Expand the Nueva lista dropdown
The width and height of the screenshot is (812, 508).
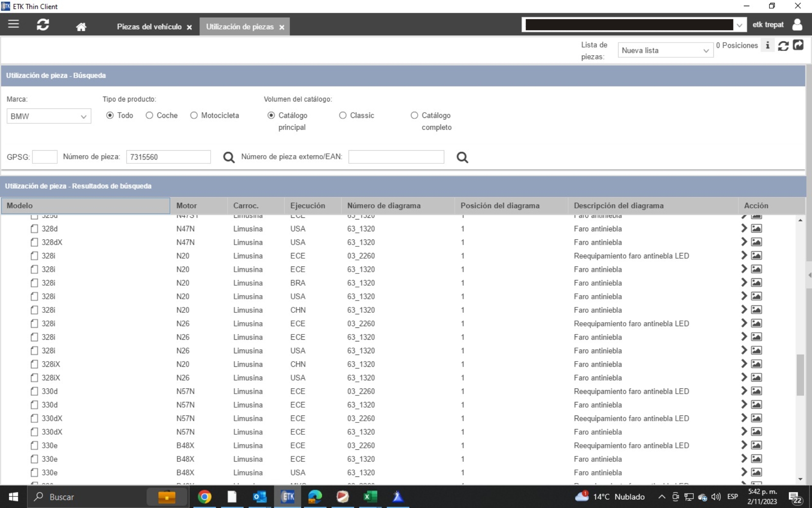coord(665,50)
